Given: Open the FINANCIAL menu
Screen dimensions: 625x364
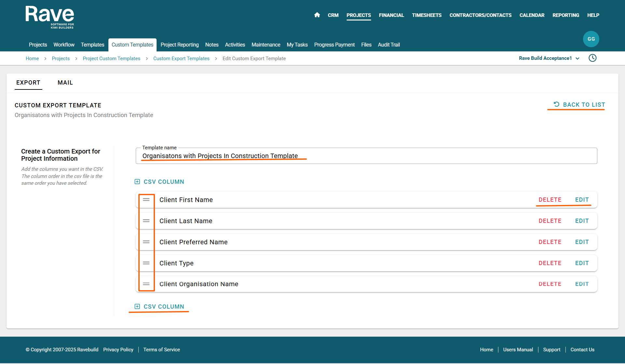Looking at the screenshot, I should point(391,15).
